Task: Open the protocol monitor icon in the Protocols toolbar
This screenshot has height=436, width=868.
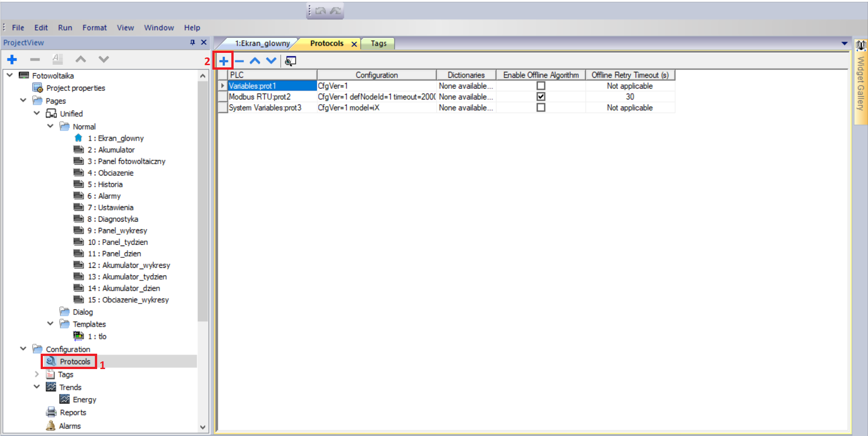Action: (x=291, y=61)
